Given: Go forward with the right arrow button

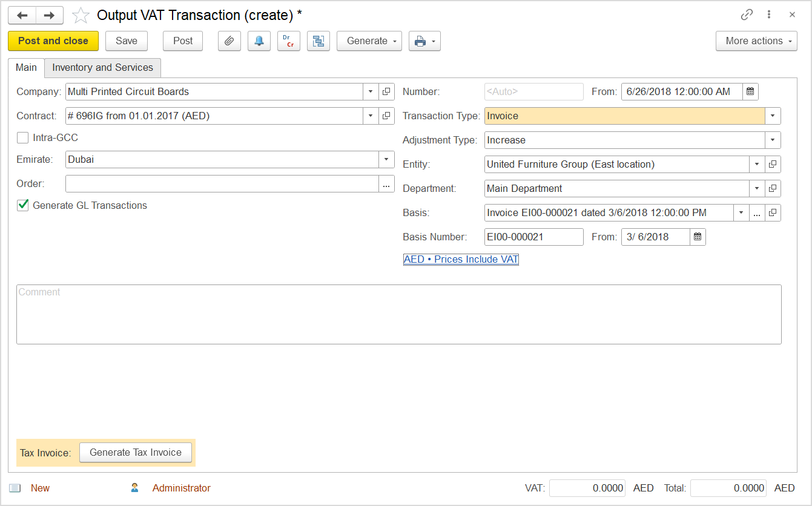Looking at the screenshot, I should [50, 15].
